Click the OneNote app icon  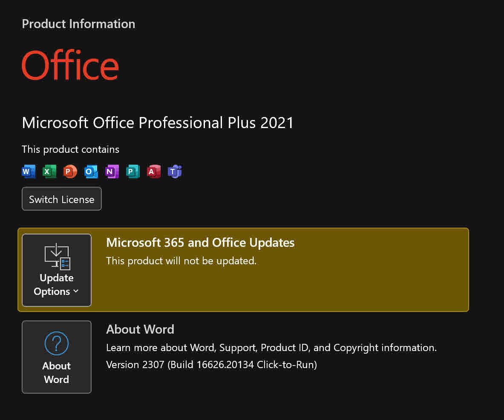[x=112, y=171]
